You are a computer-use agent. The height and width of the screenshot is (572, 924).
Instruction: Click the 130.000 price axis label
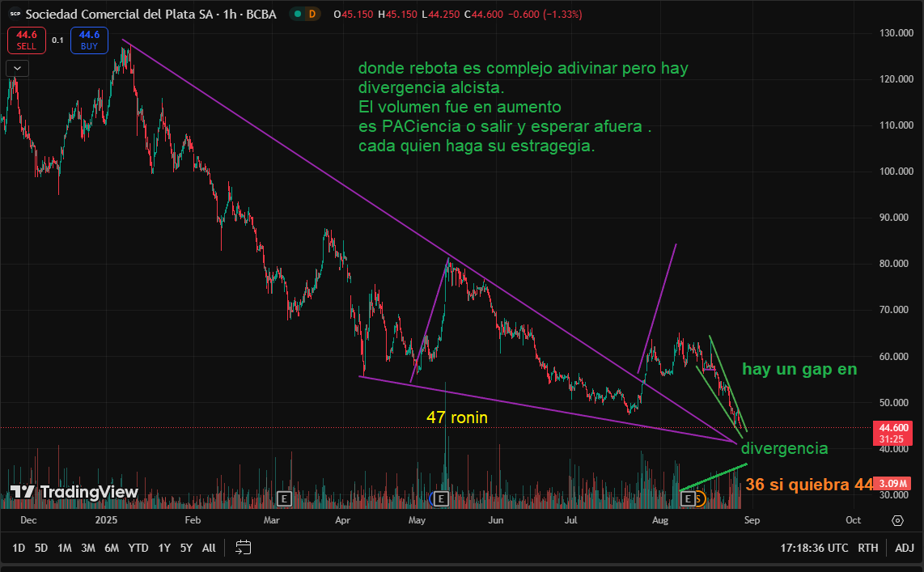click(896, 33)
